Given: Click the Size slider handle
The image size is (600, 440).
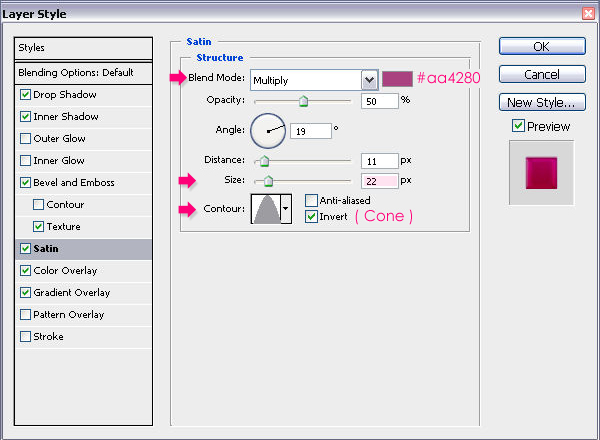Looking at the screenshot, I should pyautogui.click(x=268, y=181).
